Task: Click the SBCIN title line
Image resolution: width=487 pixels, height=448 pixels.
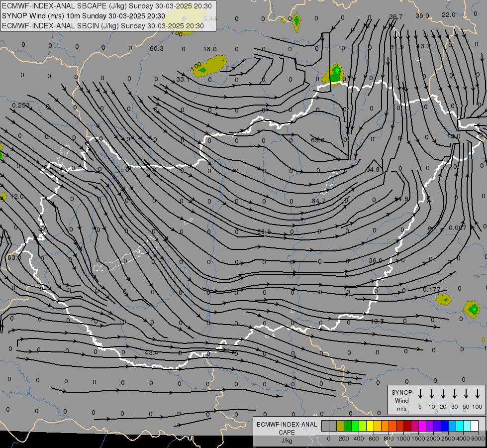Action: coord(103,26)
